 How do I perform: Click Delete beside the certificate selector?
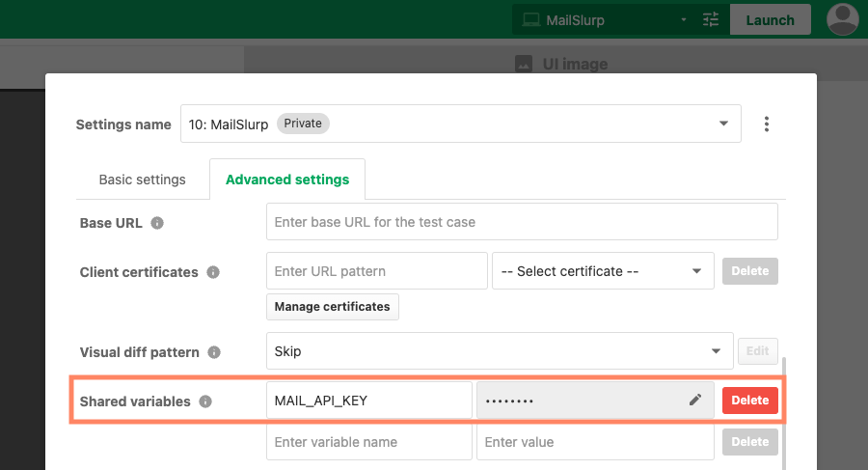750,271
